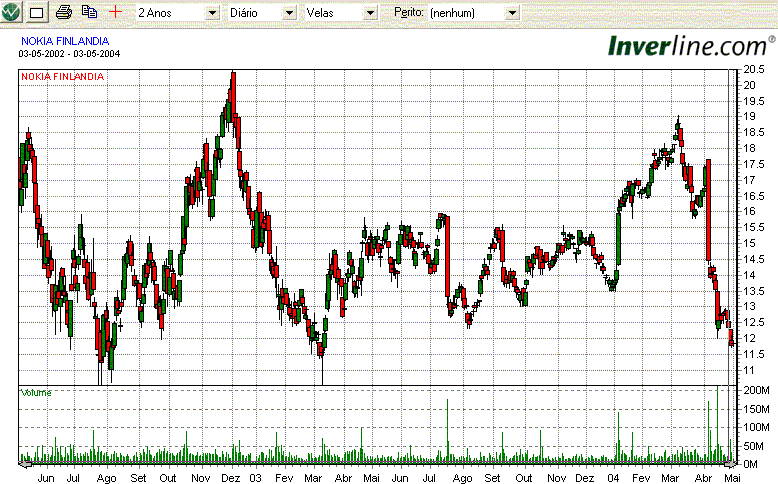The height and width of the screenshot is (484, 778).
Task: Expand the Perito (nenhum) dropdown arrow
Action: [x=513, y=13]
